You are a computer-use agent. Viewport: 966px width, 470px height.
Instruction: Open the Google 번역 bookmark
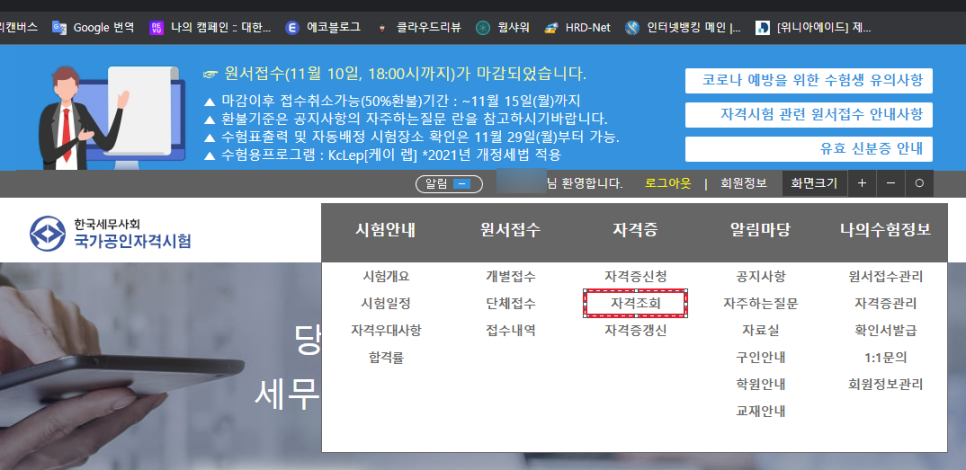92,27
